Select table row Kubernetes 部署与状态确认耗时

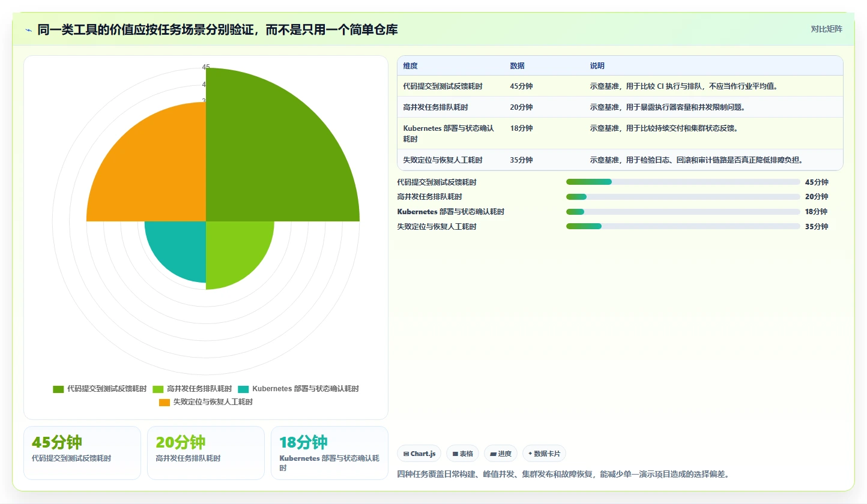tap(620, 133)
